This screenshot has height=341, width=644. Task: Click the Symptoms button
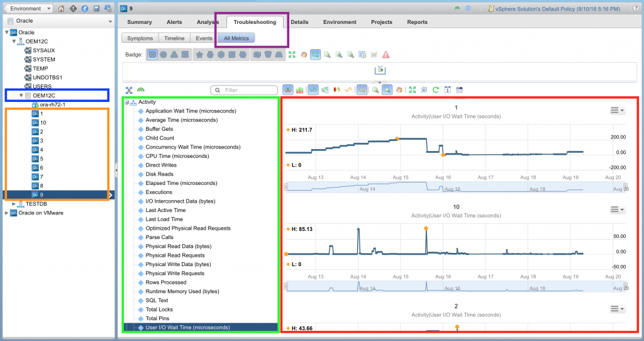[140, 38]
